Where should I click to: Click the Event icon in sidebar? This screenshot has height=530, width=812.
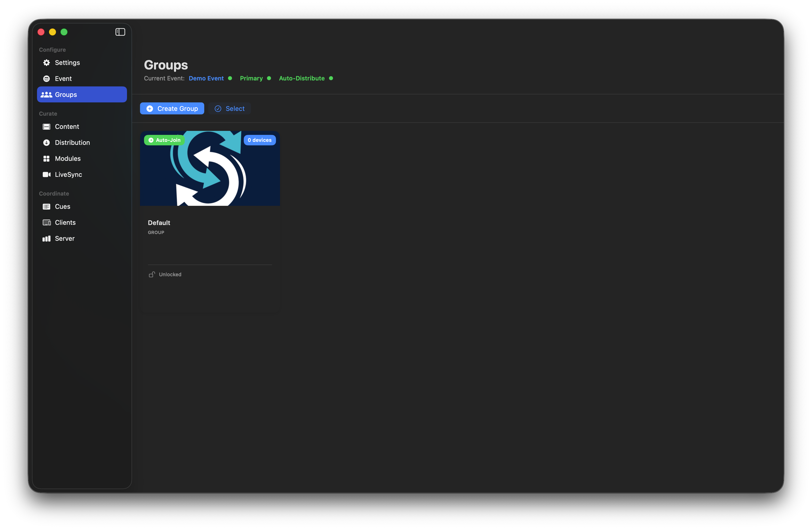coord(46,79)
